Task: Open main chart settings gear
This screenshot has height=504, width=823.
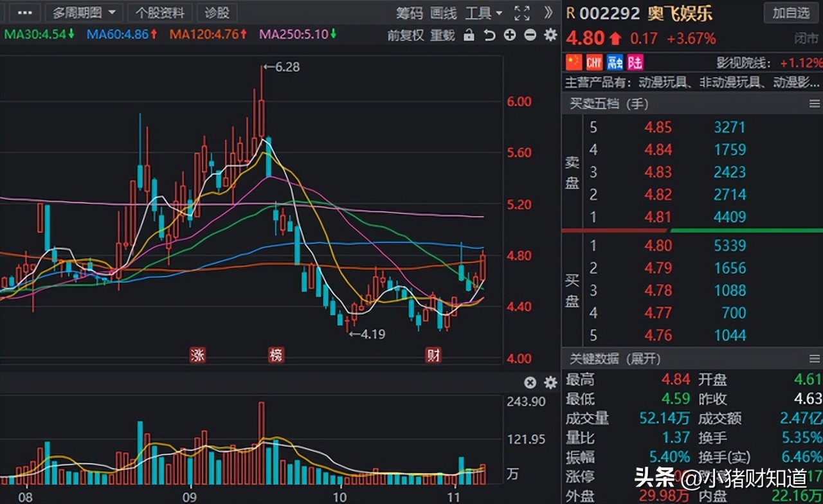Action: point(550,35)
